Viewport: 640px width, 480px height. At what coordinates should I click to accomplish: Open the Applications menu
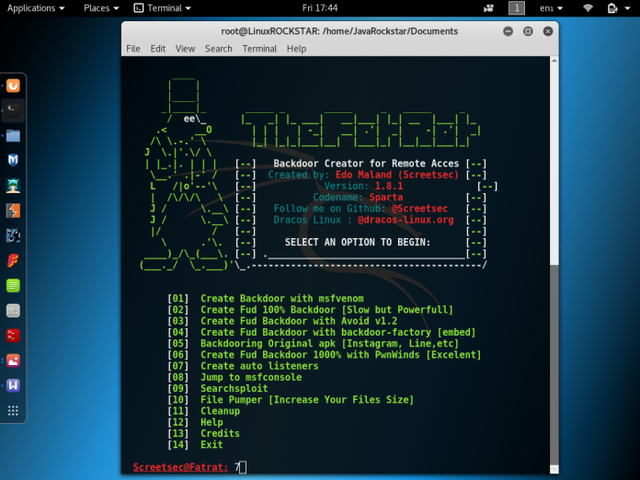tap(36, 8)
